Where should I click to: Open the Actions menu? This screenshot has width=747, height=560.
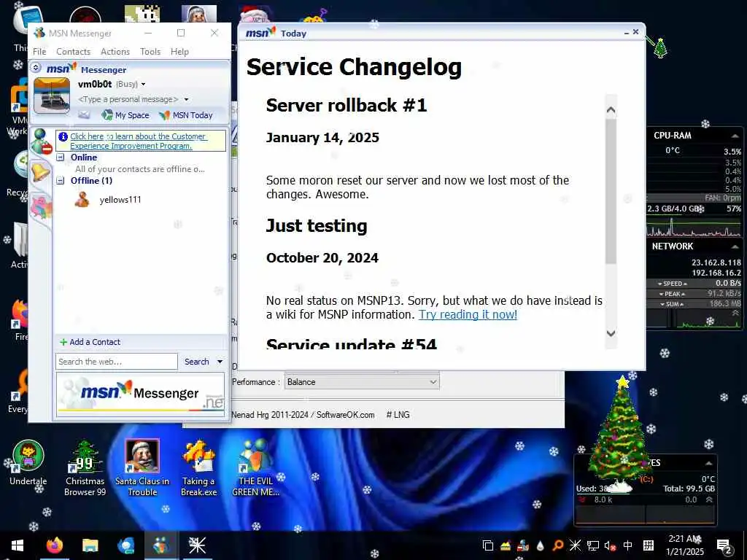click(x=115, y=52)
